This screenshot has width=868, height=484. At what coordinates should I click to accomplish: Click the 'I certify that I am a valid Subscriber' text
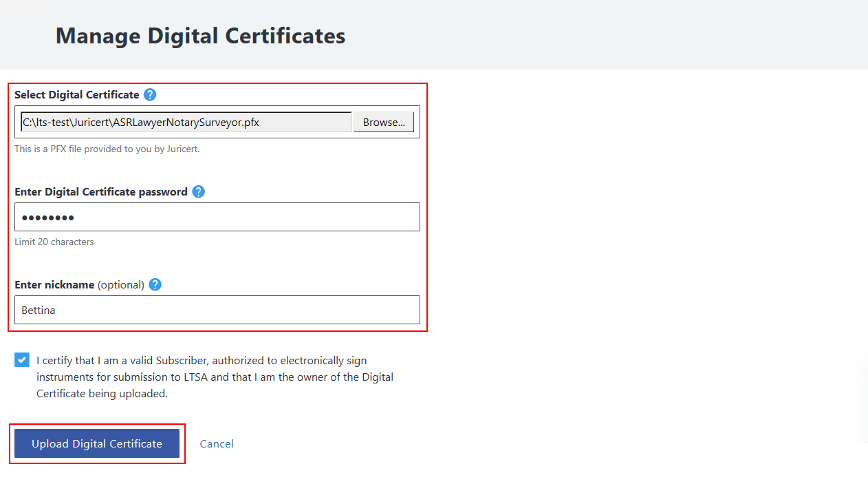(x=215, y=377)
